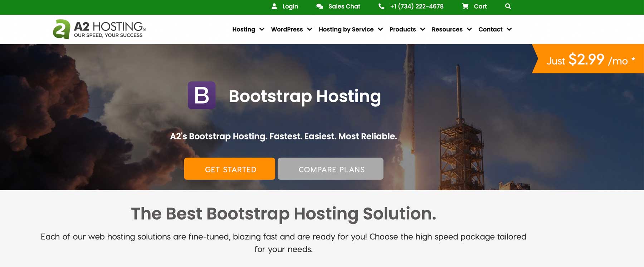Click the A2 Hosting logo
Viewport: 644px width, 267px height.
[x=99, y=29]
